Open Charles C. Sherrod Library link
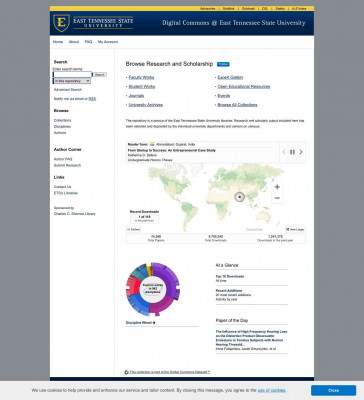Screen dimensions: 364x400 75,214
